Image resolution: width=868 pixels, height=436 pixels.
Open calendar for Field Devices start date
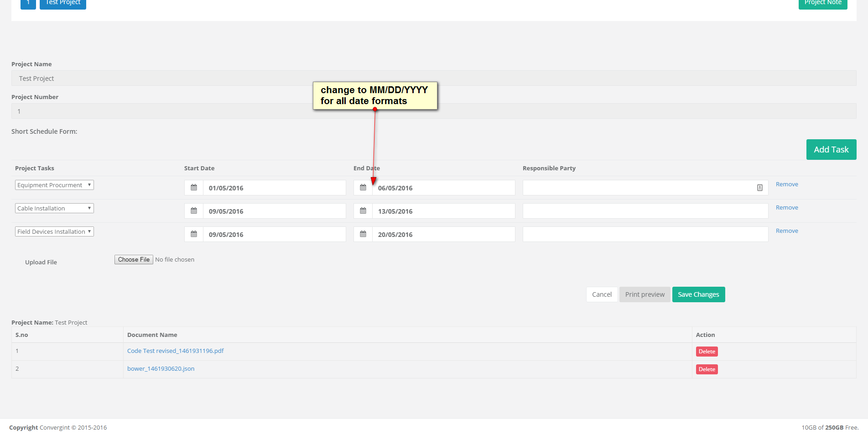click(194, 234)
